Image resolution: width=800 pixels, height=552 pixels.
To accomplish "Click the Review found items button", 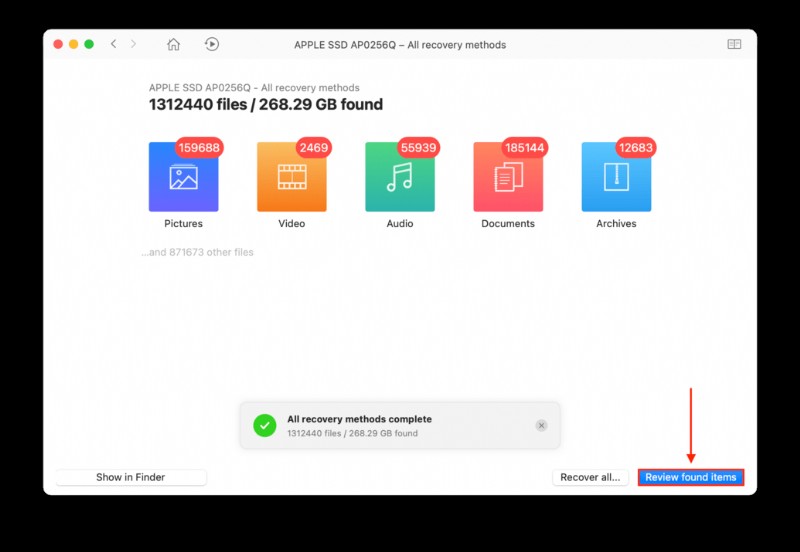I will (691, 477).
